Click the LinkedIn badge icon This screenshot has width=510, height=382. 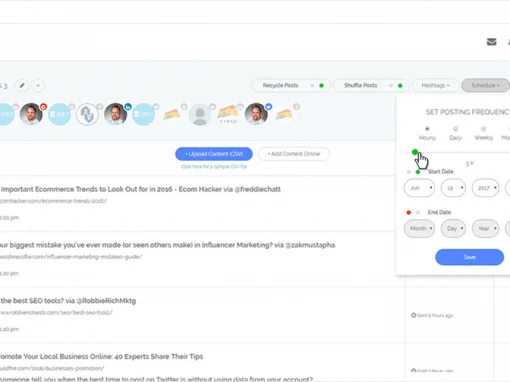[x=128, y=107]
